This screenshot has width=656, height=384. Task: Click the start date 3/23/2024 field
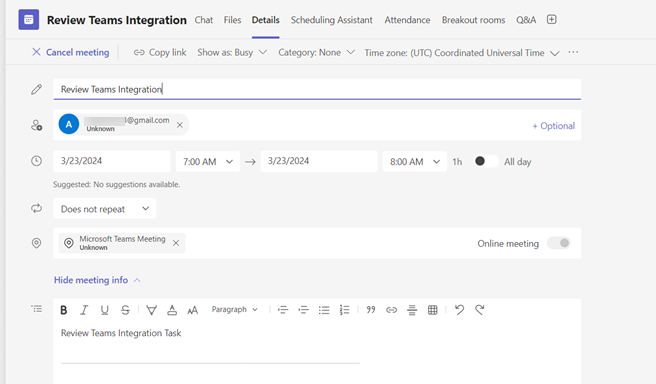[112, 161]
